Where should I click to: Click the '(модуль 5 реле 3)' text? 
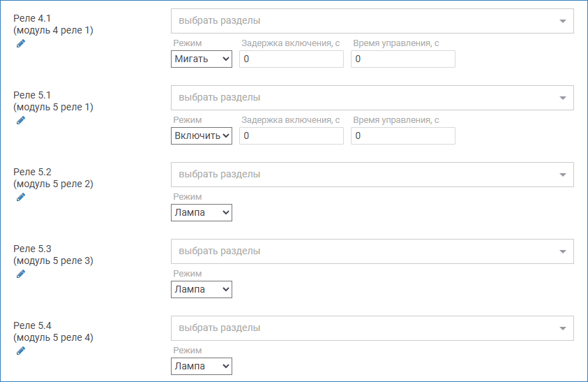pyautogui.click(x=53, y=260)
